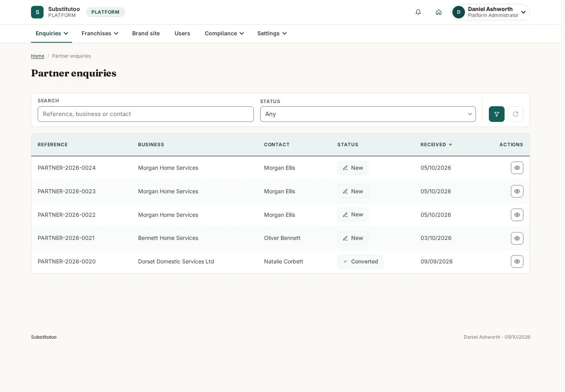The height and width of the screenshot is (392, 565).
Task: Click the Substitutoo S logo
Action: pos(37,12)
